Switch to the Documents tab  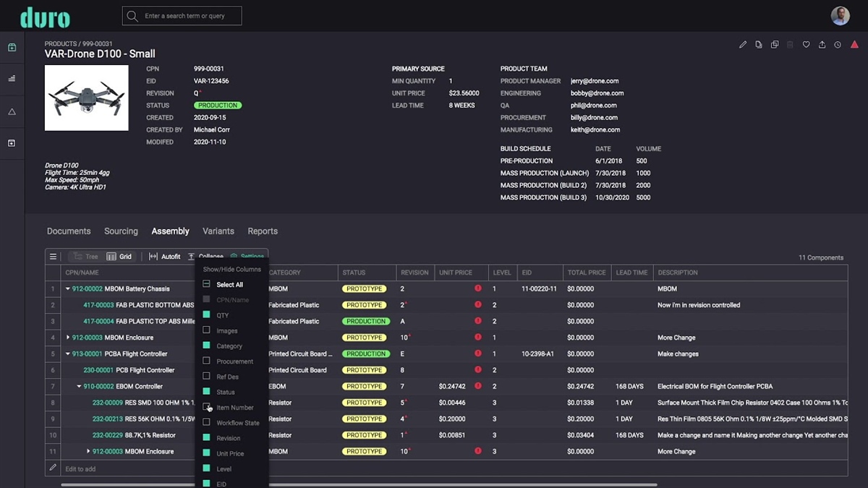click(69, 231)
